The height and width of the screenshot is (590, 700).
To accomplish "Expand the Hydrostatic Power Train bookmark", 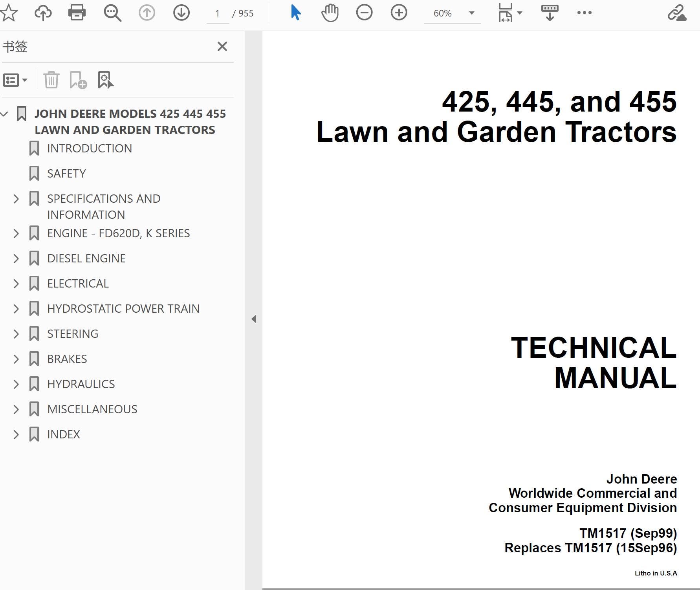I will point(16,309).
